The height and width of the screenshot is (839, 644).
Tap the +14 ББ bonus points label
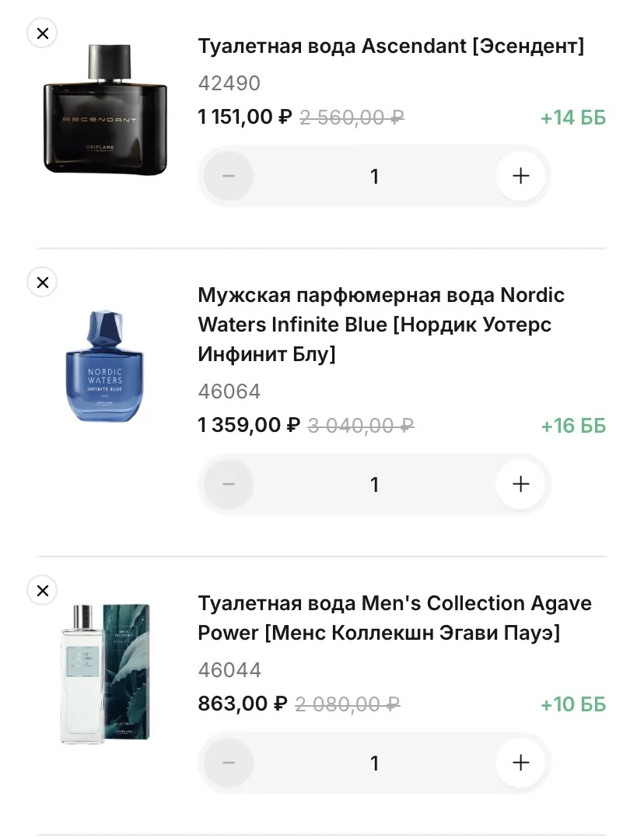coord(572,118)
